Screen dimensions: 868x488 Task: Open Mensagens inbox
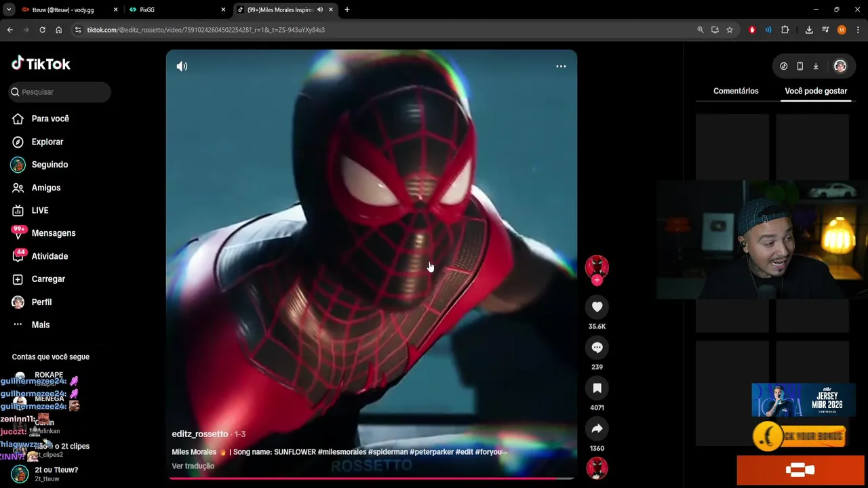pyautogui.click(x=53, y=233)
